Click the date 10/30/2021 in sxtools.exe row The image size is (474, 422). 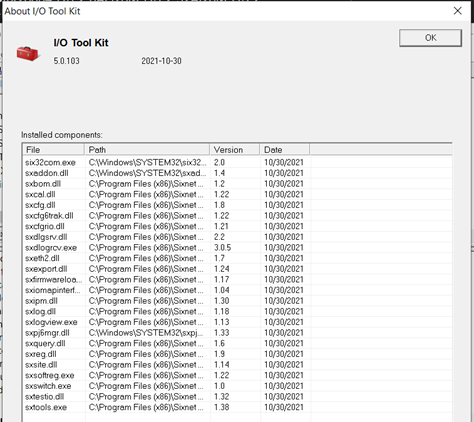click(x=284, y=407)
